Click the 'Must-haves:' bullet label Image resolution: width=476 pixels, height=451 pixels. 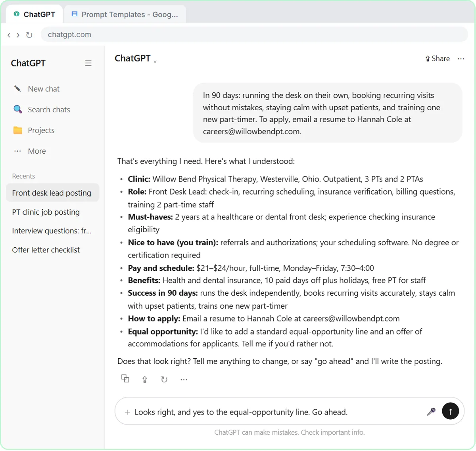pyautogui.click(x=150, y=217)
